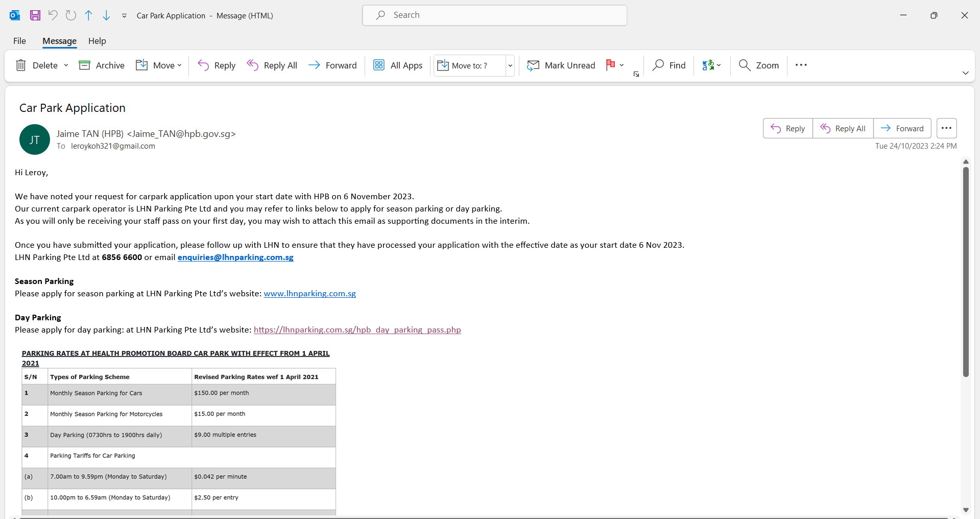
Task: Minimize the message window
Action: coord(903,15)
